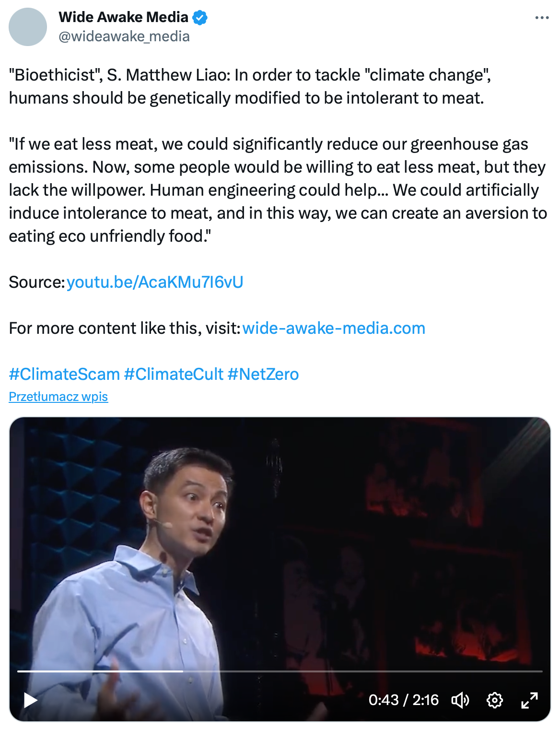Image resolution: width=560 pixels, height=729 pixels.
Task: Play the embedded video
Action: coord(31,700)
